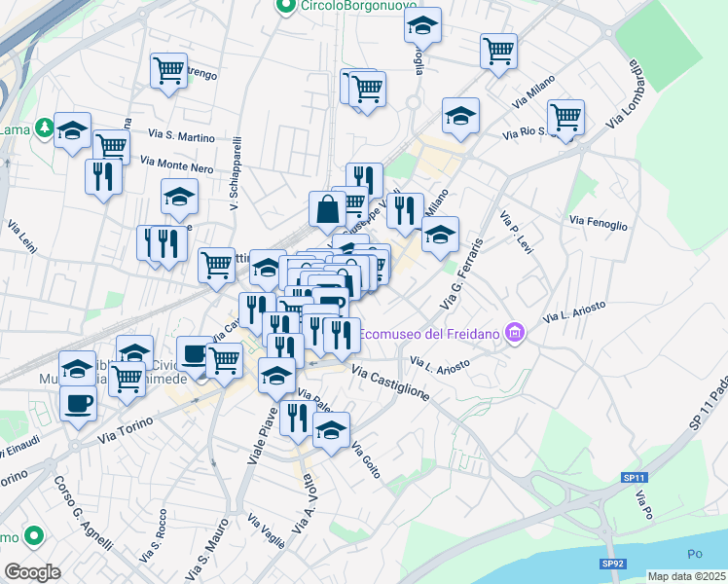
Task: Click the Google logo
Action: point(32,571)
